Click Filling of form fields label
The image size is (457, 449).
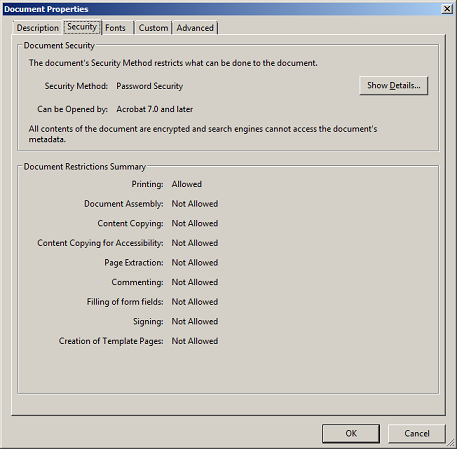(x=125, y=302)
